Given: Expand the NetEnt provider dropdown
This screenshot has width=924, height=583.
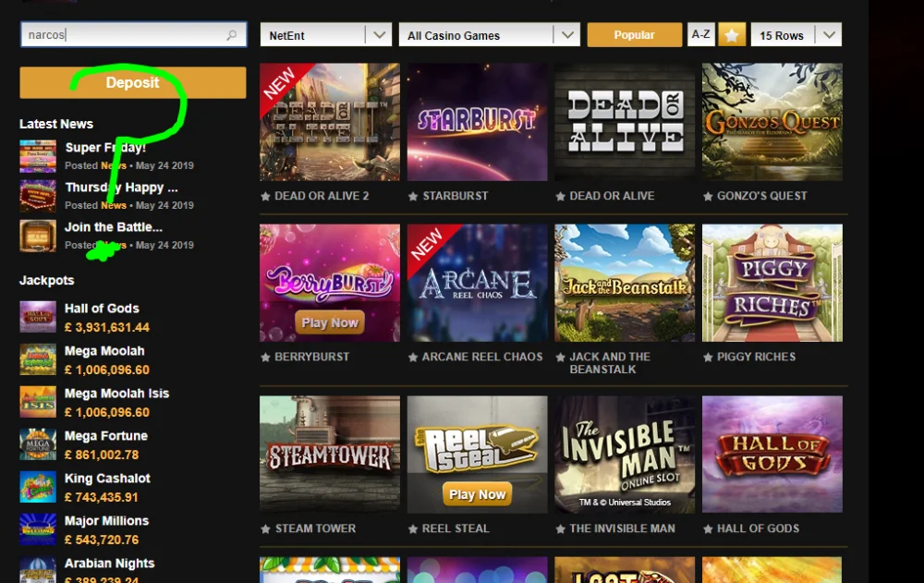Looking at the screenshot, I should click(326, 35).
